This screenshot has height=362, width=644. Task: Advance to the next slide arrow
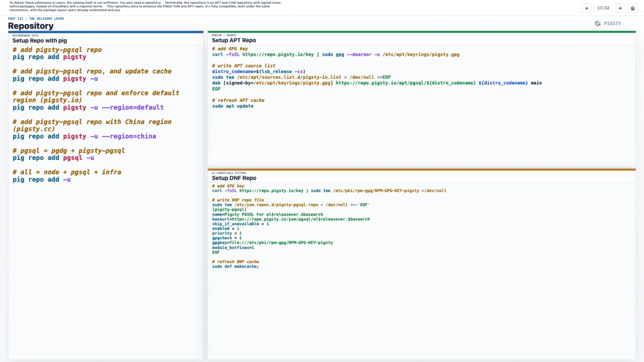coord(620,8)
